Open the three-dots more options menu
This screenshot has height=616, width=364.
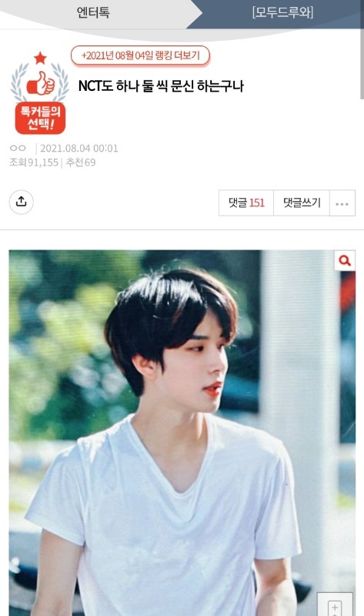click(342, 203)
